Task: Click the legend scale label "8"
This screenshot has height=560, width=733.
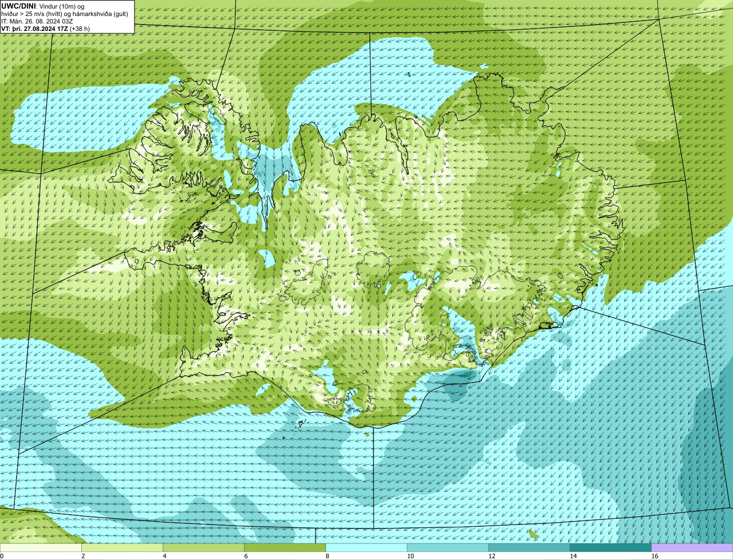Action: click(327, 556)
